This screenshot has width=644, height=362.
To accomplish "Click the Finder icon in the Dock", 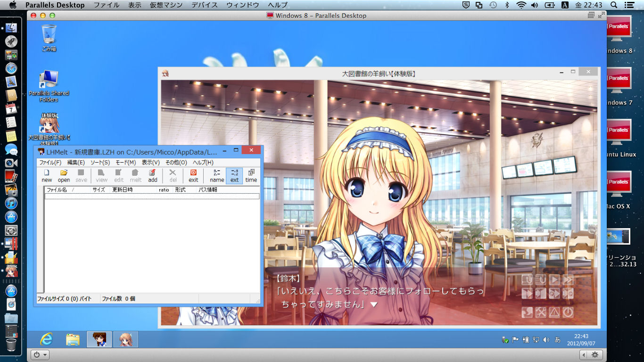I will pos(11,27).
